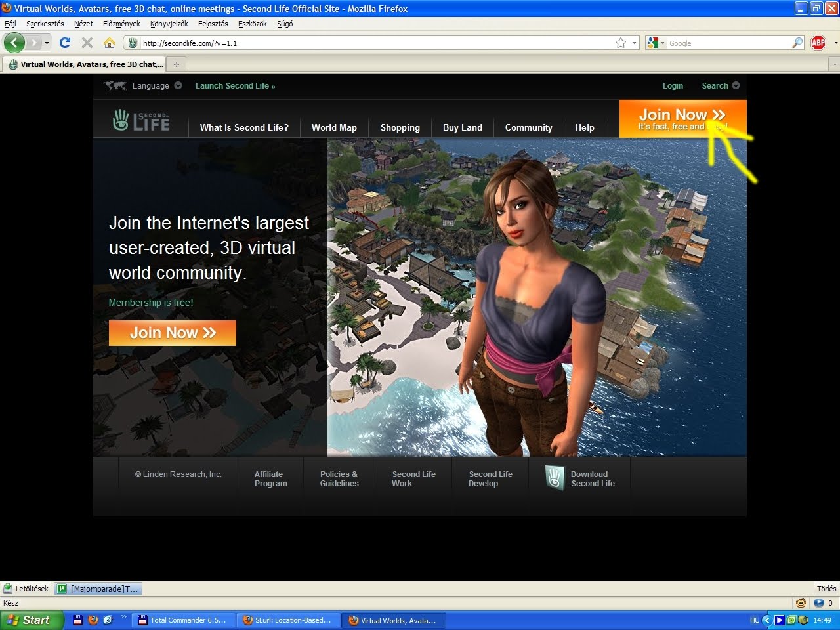Viewport: 840px width, 630px height.
Task: Bookmark this page with the star icon
Action: click(x=621, y=43)
